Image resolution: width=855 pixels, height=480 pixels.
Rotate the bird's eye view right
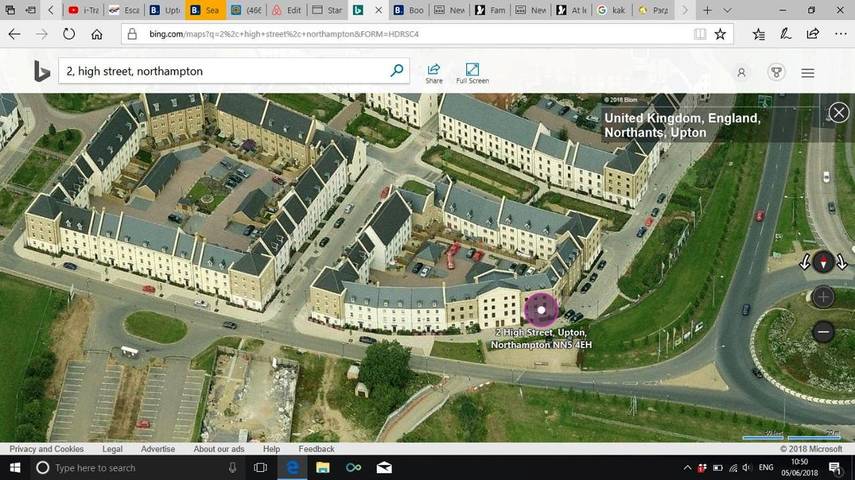click(842, 263)
